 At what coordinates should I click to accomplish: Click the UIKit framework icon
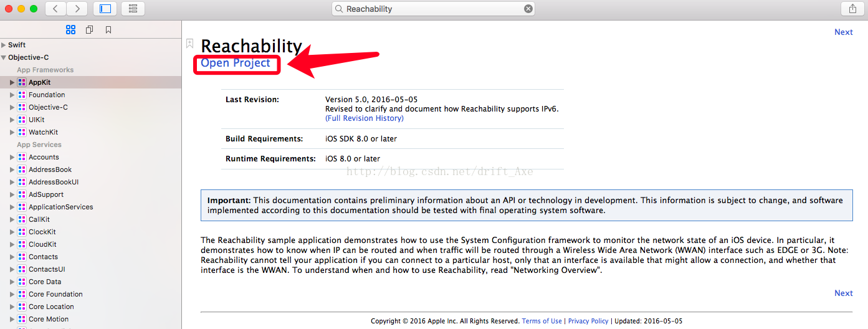point(22,120)
